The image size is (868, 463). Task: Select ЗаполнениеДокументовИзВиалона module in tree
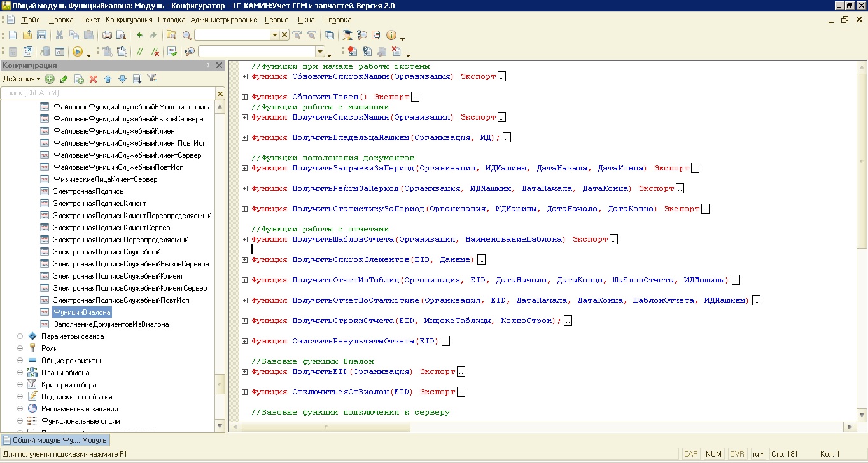111,324
